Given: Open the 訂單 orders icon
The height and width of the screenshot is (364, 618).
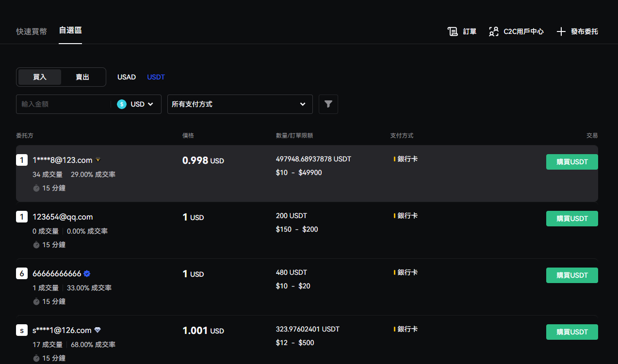Looking at the screenshot, I should [x=453, y=32].
